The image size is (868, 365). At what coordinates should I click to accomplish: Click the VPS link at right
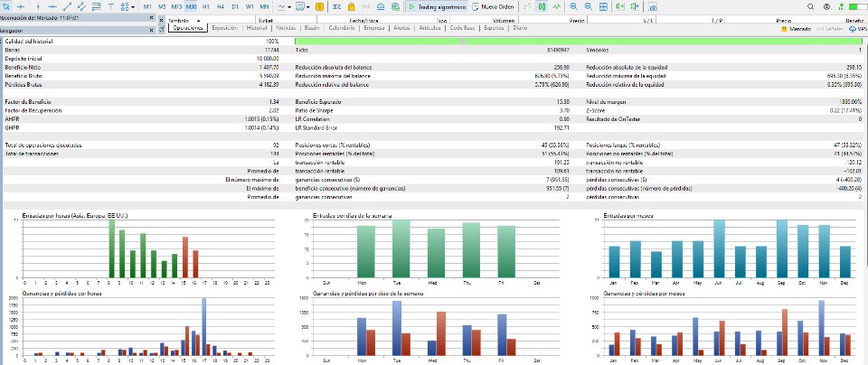(x=858, y=29)
